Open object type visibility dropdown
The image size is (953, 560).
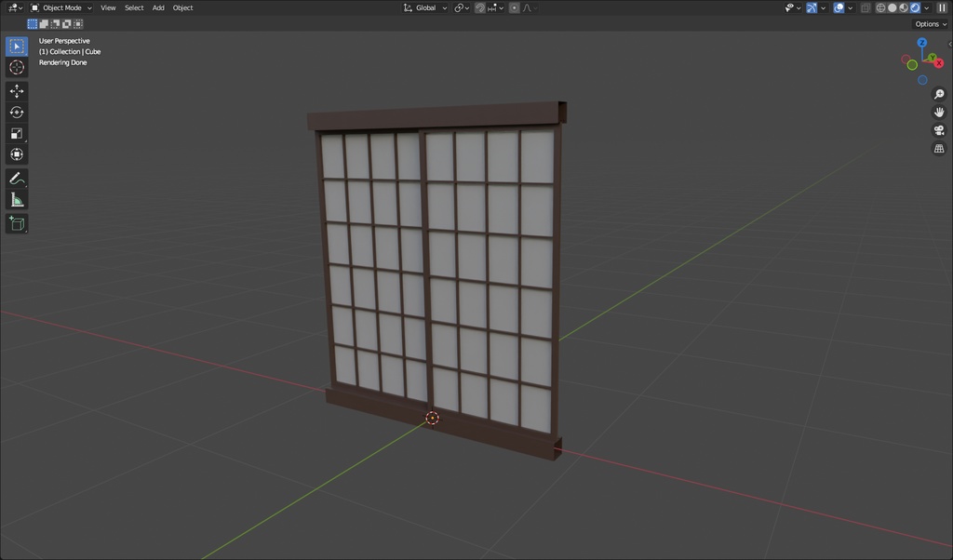793,7
